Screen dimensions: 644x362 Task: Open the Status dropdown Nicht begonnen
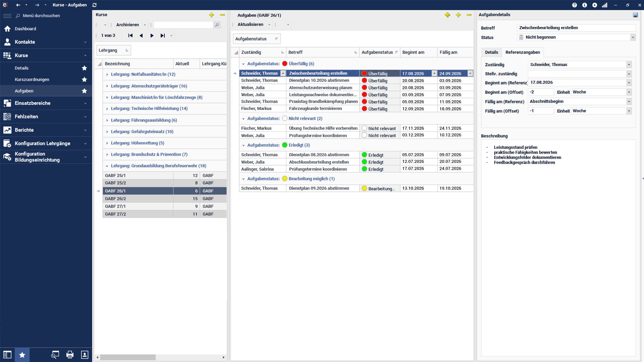[x=633, y=37]
